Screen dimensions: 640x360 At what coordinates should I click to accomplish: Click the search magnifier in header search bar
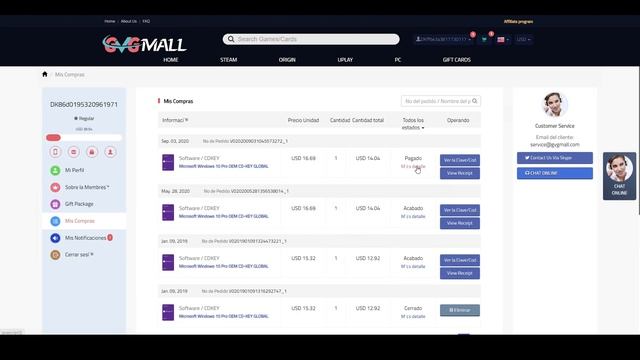click(231, 39)
